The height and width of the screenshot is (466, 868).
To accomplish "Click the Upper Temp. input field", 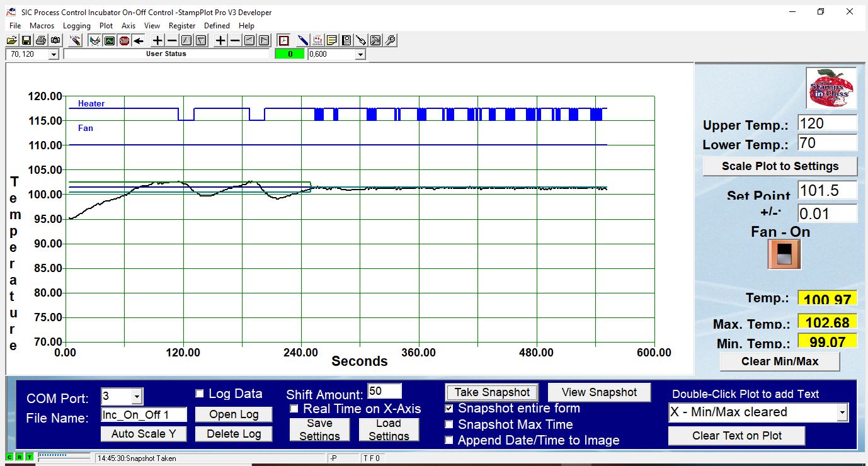I will click(827, 123).
